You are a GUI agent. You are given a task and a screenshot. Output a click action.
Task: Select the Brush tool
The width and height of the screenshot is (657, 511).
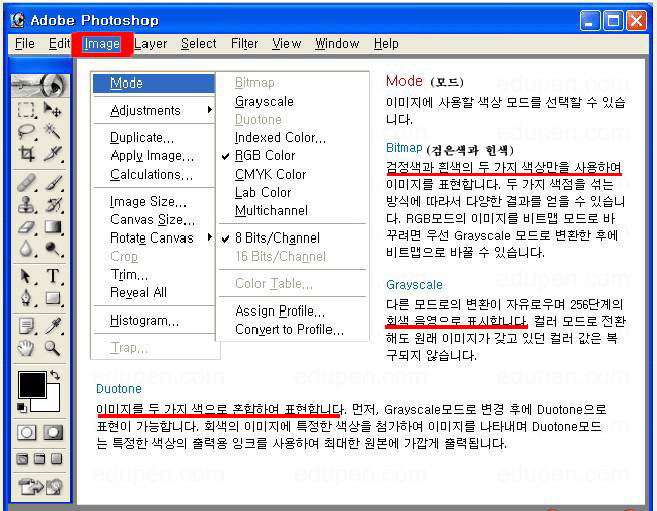click(x=52, y=183)
